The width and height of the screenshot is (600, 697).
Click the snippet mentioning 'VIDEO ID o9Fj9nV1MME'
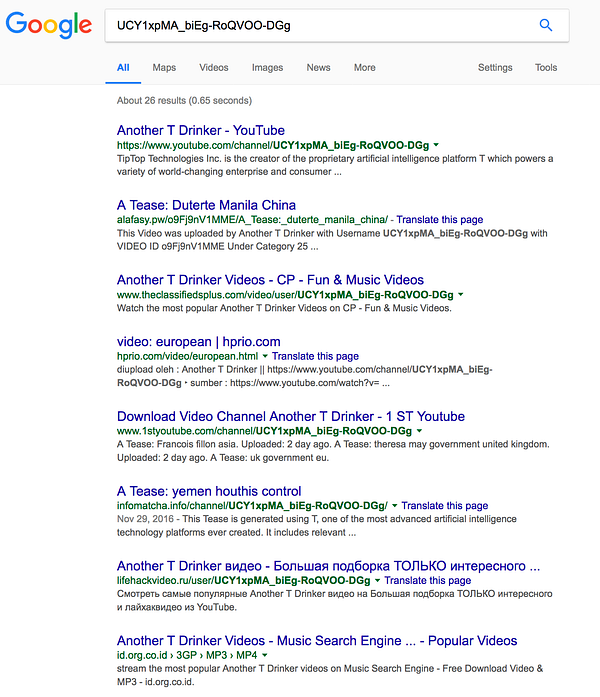(x=332, y=240)
